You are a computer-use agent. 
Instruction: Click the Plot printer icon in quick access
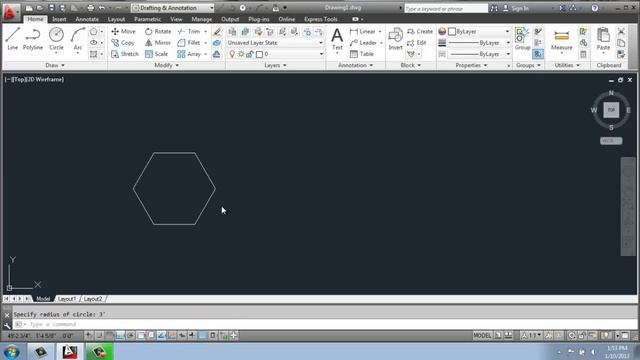coord(91,8)
